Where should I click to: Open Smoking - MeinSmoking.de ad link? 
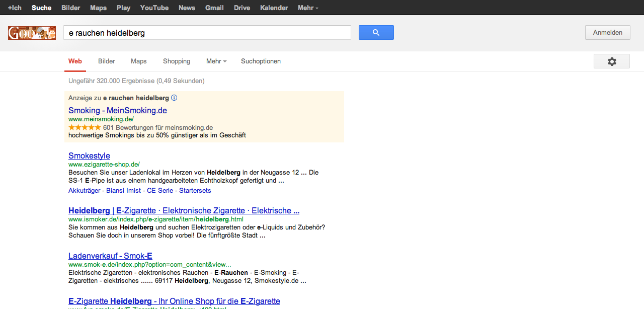118,110
